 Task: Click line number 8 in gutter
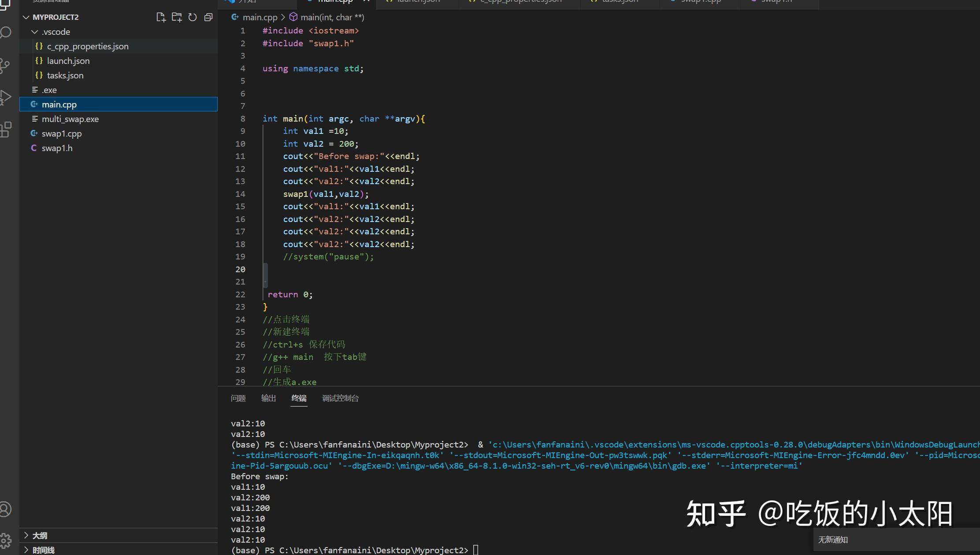(243, 118)
